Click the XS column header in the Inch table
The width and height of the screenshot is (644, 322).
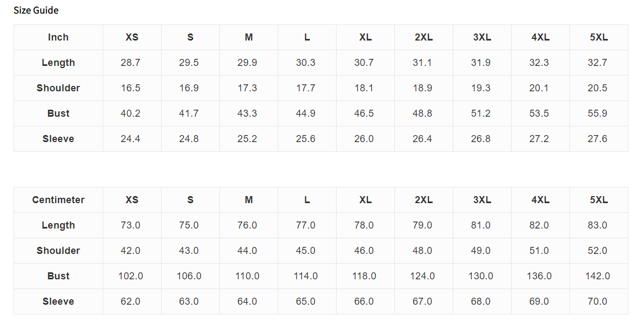[x=132, y=37]
